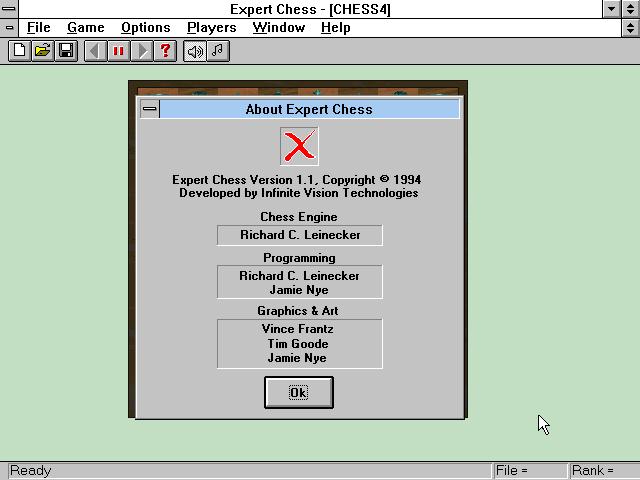Screen dimensions: 640x480
Task: Click the version and copyright line
Action: (297, 180)
